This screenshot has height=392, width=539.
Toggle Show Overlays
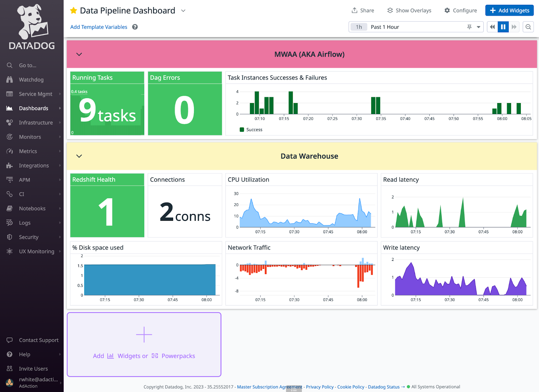pos(409,10)
